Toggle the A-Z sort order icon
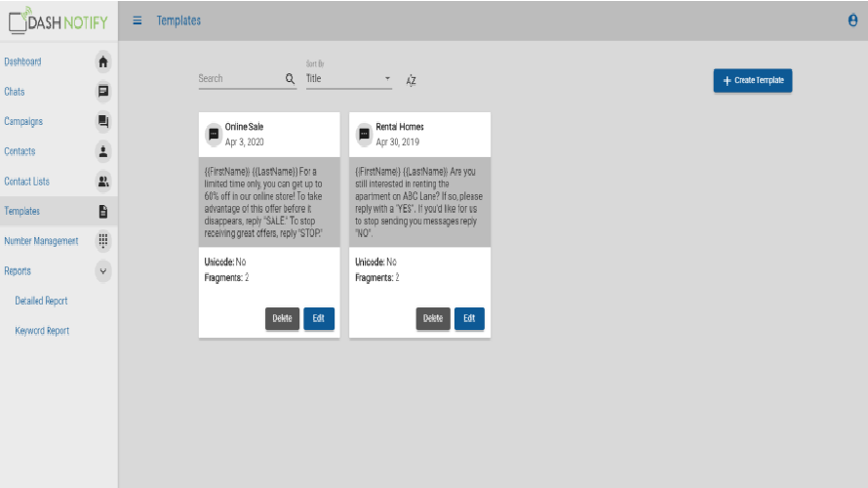The height and width of the screenshot is (488, 868). [x=411, y=80]
